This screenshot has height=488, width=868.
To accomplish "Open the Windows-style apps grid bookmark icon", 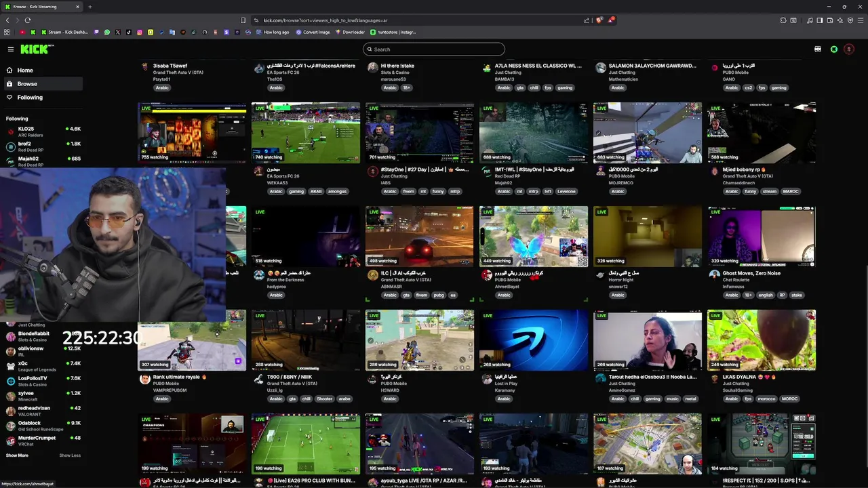I will point(7,32).
